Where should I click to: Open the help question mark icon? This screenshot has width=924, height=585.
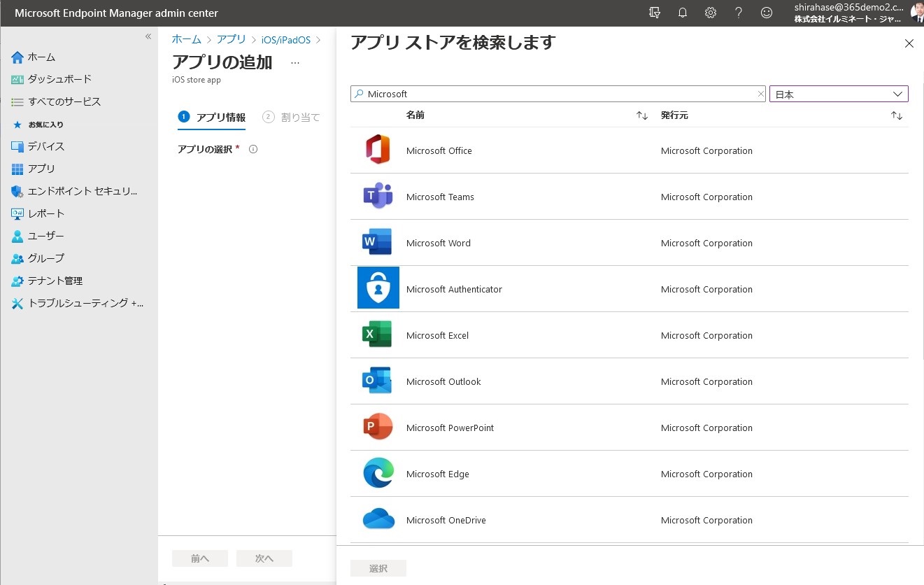coord(739,13)
